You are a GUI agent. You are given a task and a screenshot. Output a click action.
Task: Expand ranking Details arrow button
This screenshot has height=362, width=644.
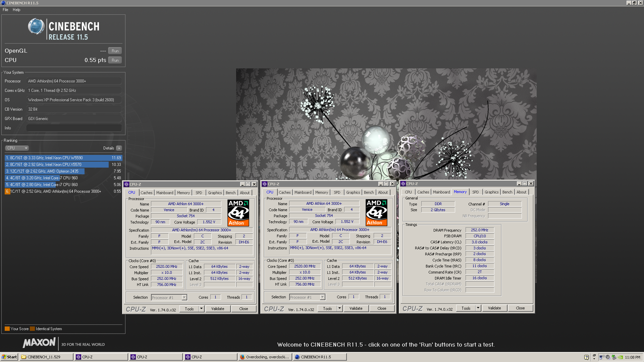pyautogui.click(x=119, y=148)
